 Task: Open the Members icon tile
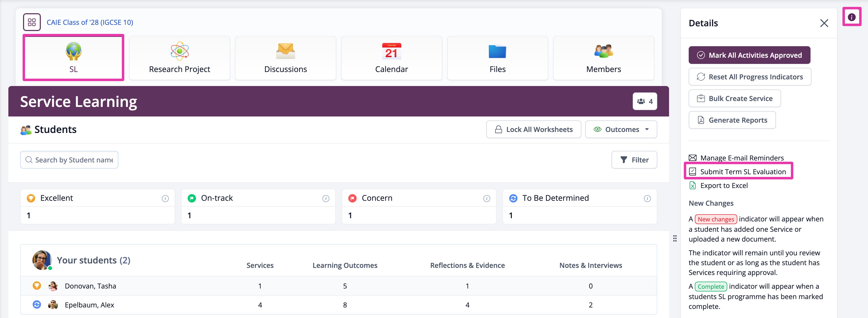pos(603,51)
